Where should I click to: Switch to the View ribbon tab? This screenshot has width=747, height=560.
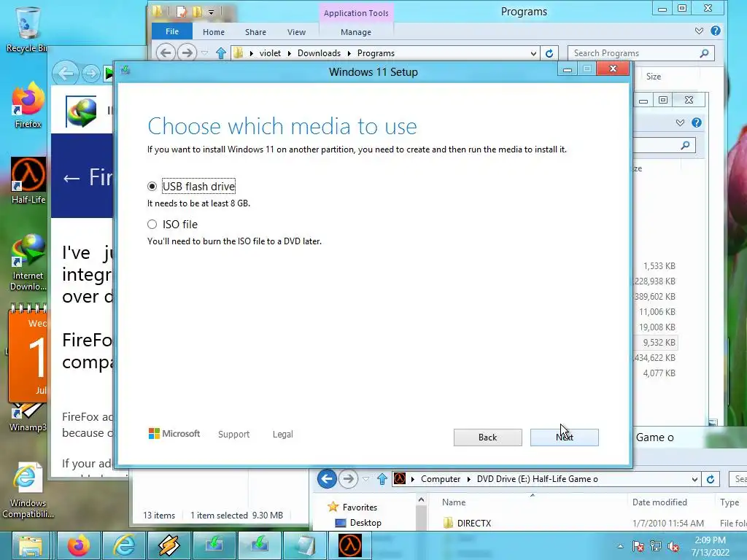pos(296,32)
